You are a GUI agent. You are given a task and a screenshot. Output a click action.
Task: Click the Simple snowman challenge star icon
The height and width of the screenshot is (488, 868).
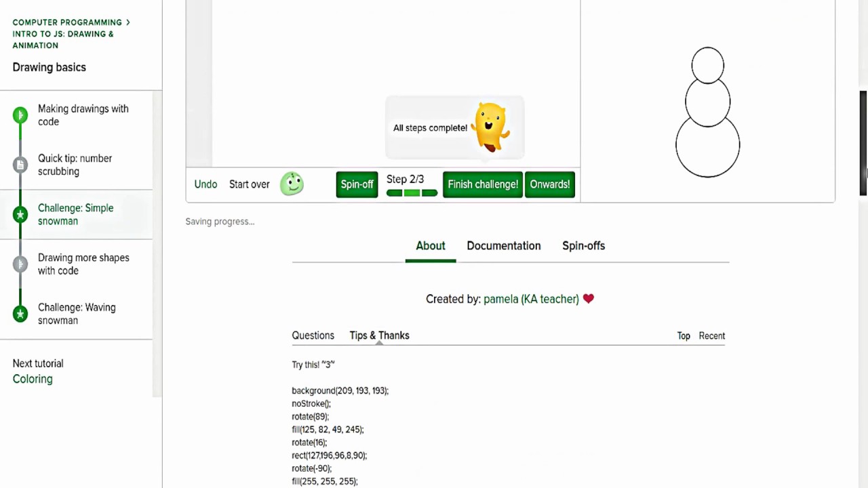tap(20, 215)
